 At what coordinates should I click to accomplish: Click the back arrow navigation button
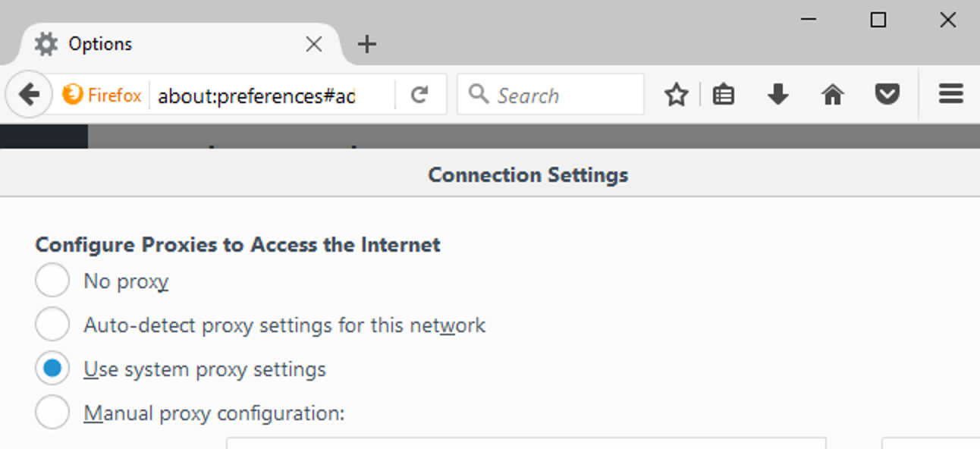point(29,96)
